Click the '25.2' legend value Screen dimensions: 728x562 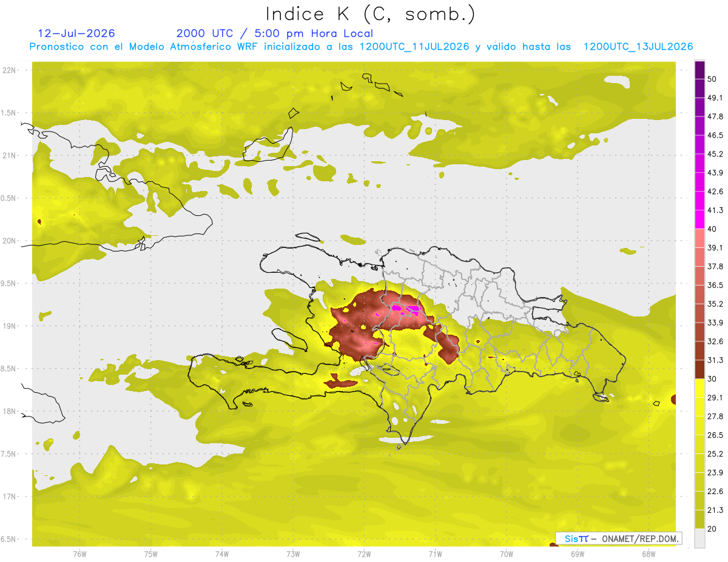[715, 454]
